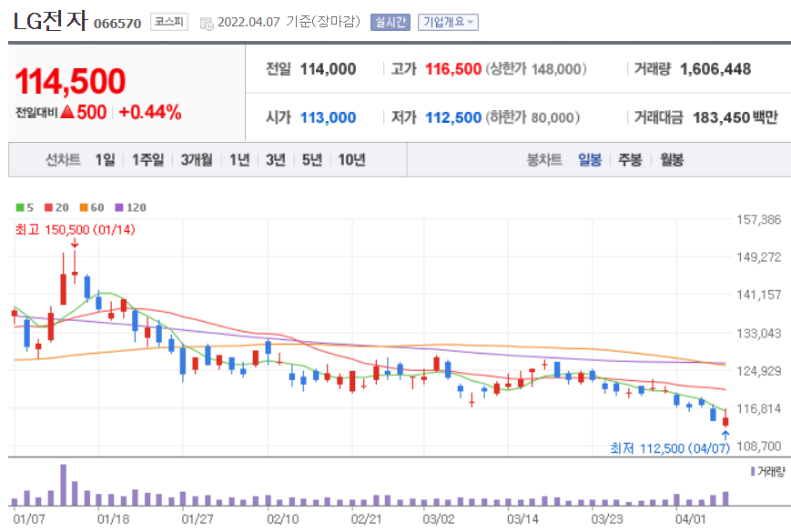Click the 141,157 y-axis price label
The image size is (791, 532).
point(758,295)
